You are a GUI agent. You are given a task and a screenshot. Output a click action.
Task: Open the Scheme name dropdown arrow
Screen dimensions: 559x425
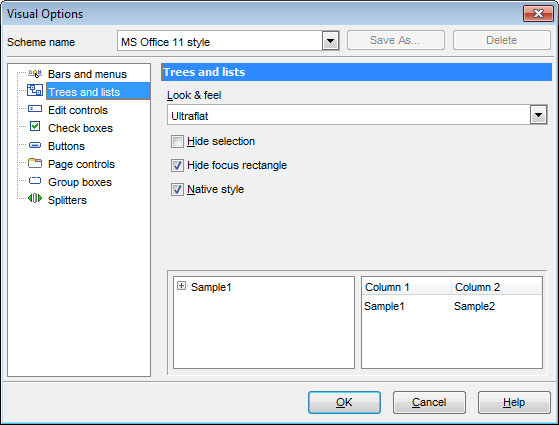(330, 41)
